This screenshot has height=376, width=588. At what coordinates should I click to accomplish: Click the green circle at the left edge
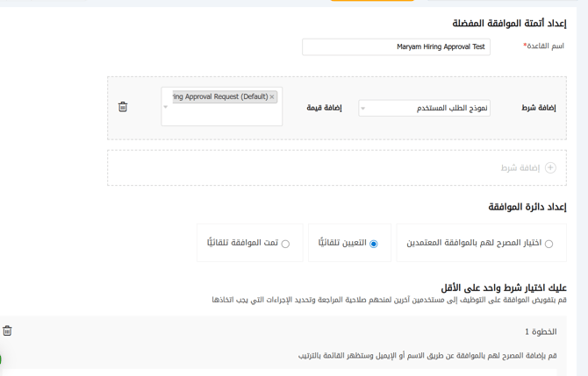pyautogui.click(x=1, y=359)
